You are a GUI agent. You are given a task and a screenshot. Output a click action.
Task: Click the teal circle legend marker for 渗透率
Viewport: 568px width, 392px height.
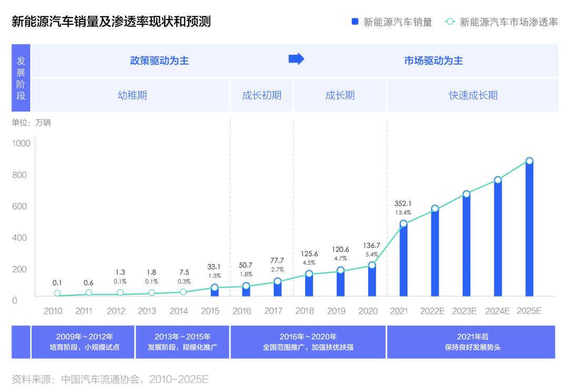pyautogui.click(x=450, y=22)
